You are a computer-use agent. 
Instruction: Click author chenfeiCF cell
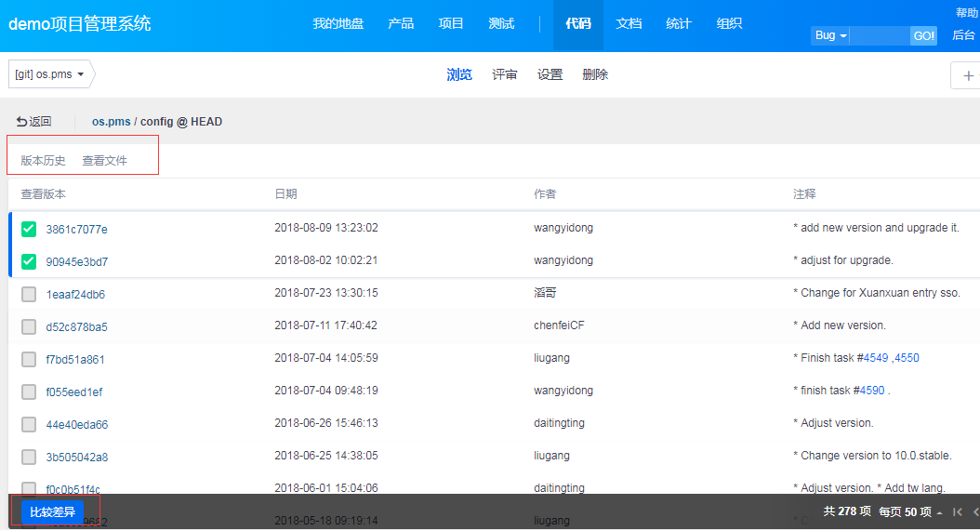click(x=559, y=325)
